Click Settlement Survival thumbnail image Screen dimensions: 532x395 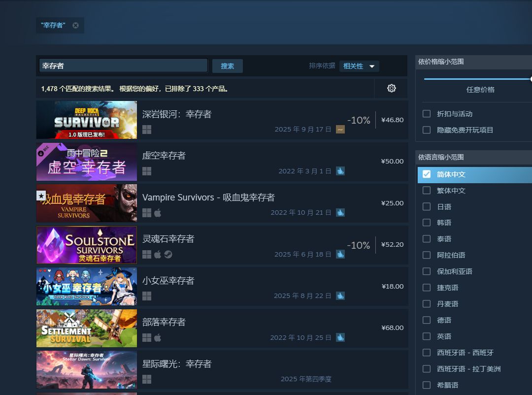point(87,328)
